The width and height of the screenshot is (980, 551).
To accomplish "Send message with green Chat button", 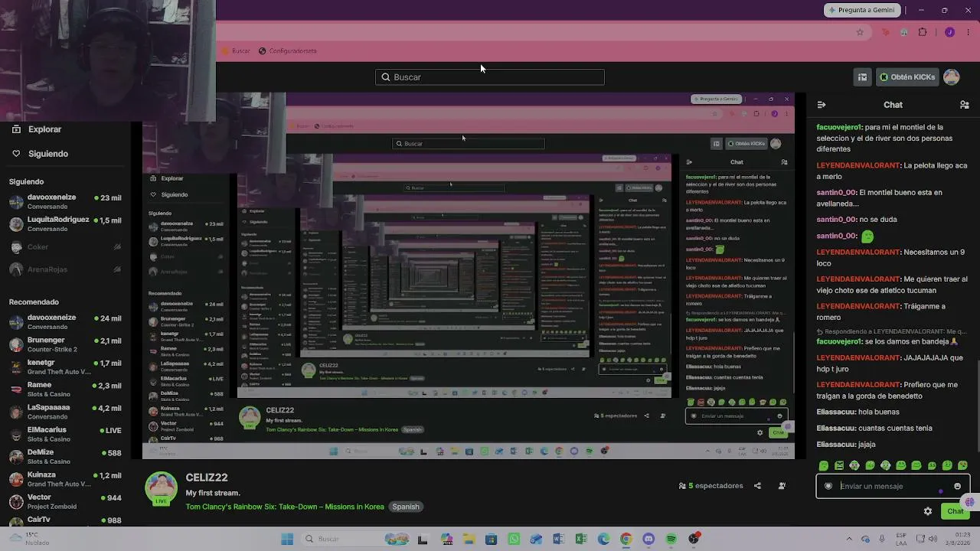I will click(x=955, y=511).
